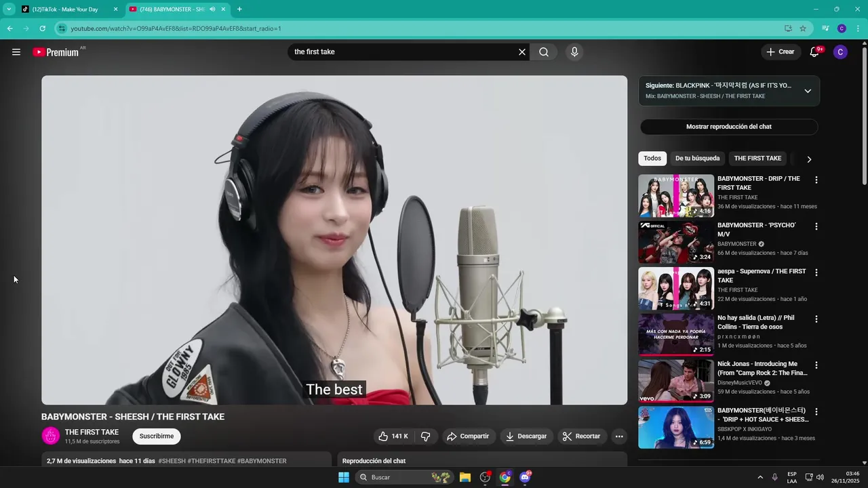Open THE FIRST TAKE channel name
The width and height of the screenshot is (868, 488).
coord(92,432)
